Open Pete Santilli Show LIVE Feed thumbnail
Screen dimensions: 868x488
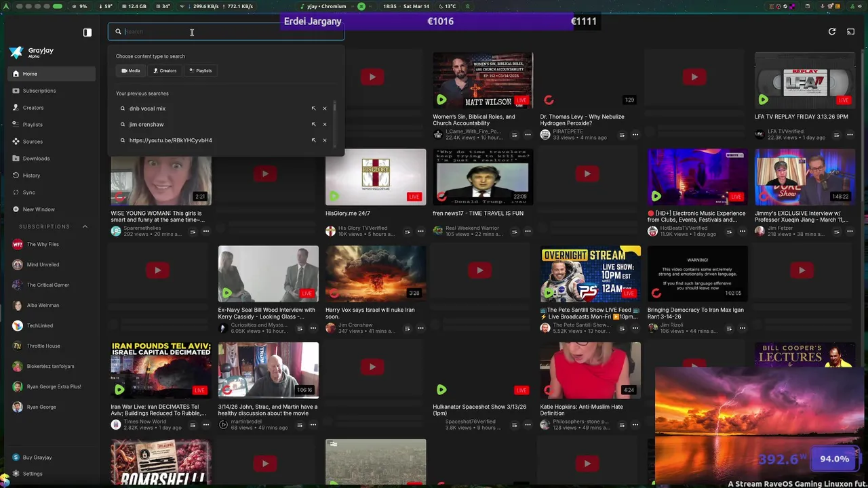(x=591, y=274)
